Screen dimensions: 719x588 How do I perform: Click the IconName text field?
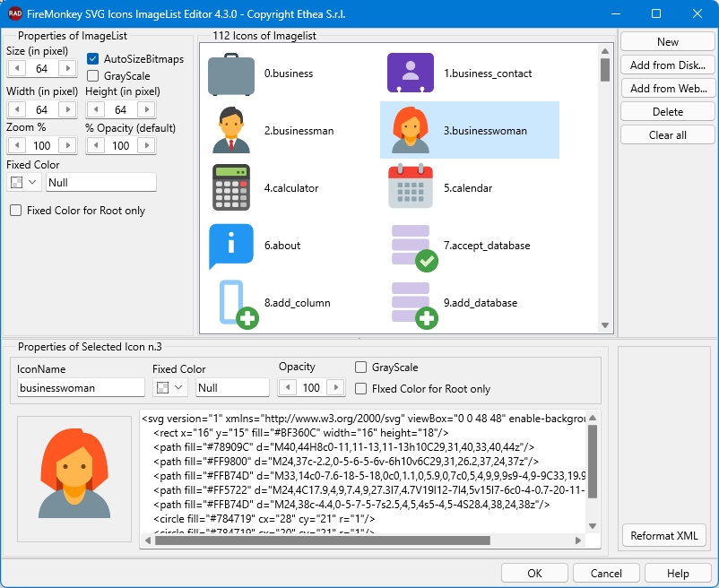pos(81,388)
